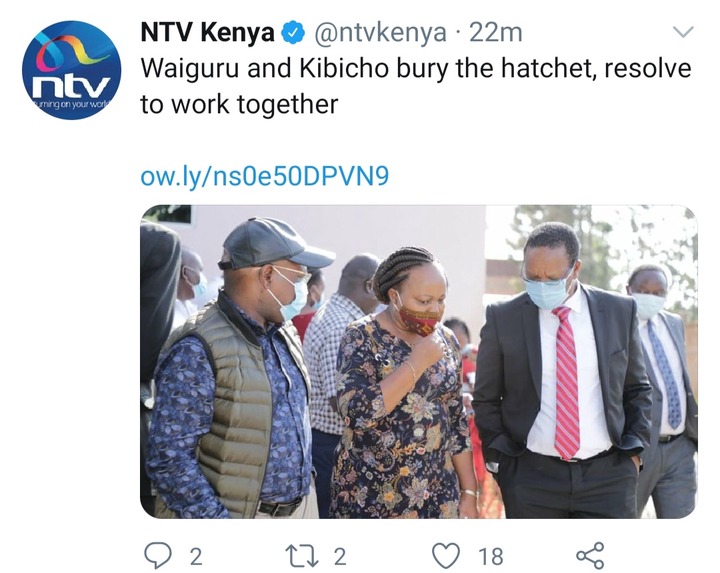
Task: Retweet using the arrows icon
Action: point(301,556)
